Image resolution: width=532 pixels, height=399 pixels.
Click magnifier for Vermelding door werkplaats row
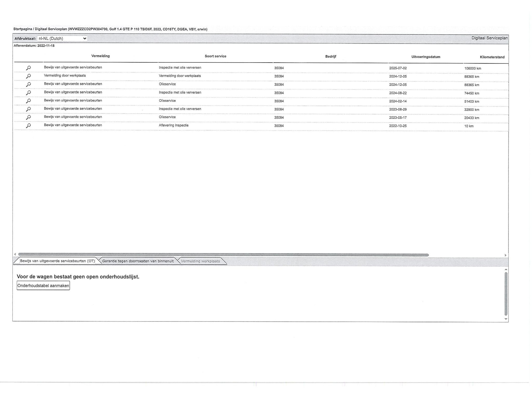tap(28, 76)
